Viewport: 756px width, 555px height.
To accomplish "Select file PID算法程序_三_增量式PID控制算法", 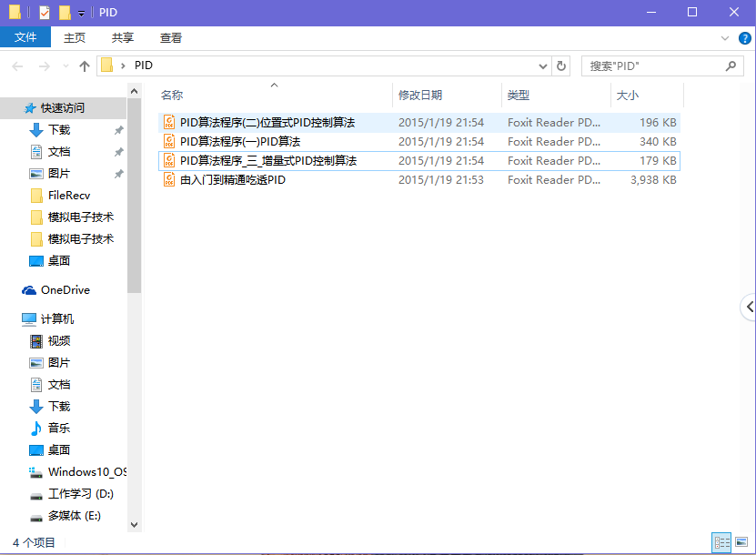I will (x=419, y=160).
